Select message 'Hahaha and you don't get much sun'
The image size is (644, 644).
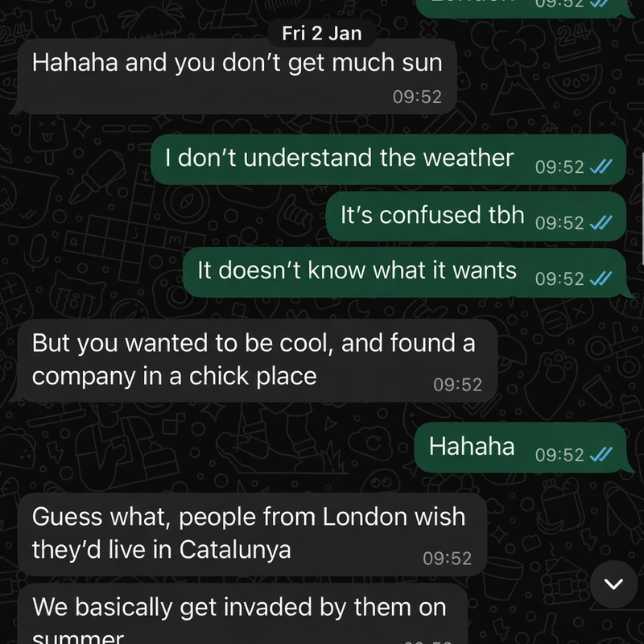[237, 76]
